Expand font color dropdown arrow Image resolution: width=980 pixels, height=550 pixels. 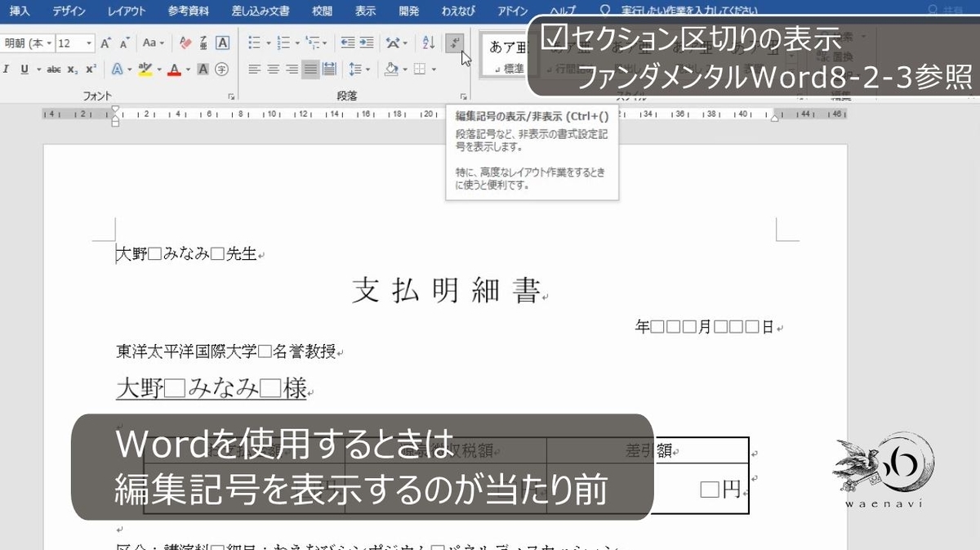[x=188, y=69]
